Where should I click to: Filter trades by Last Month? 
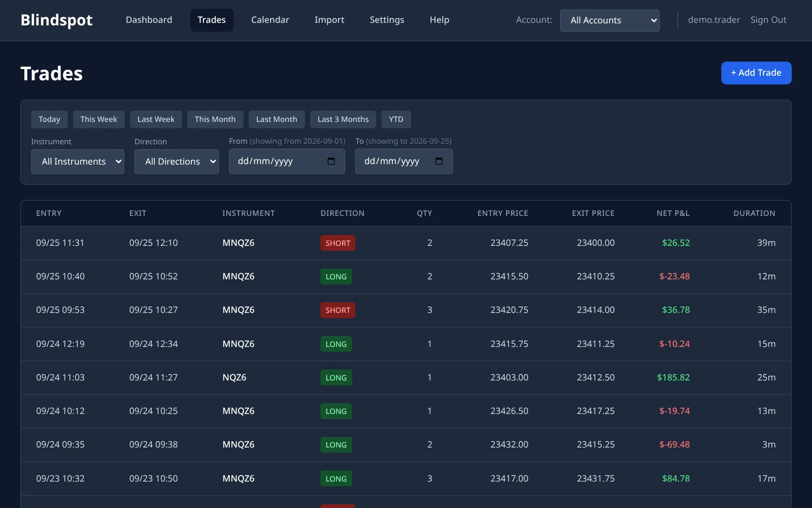pos(277,119)
